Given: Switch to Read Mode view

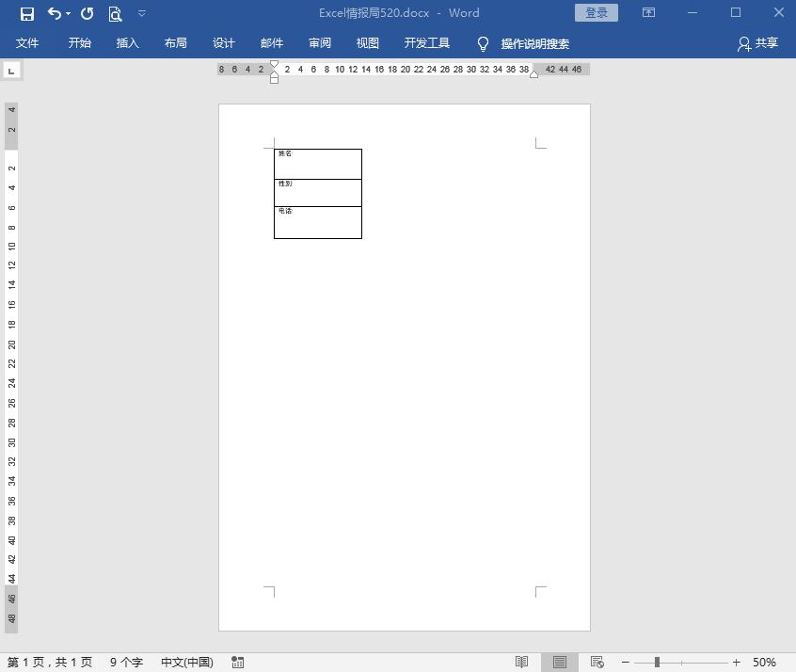Looking at the screenshot, I should click(x=522, y=663).
